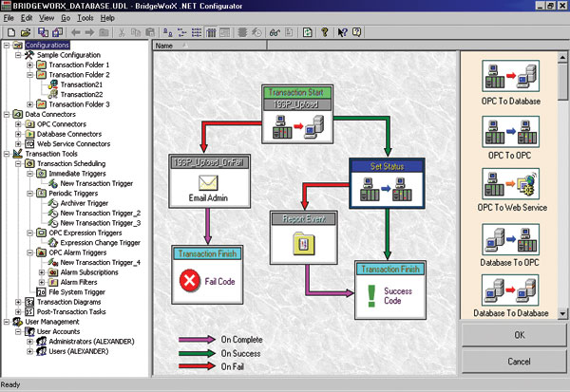Click the Report Event block icon
This screenshot has width=570, height=392.
[304, 244]
